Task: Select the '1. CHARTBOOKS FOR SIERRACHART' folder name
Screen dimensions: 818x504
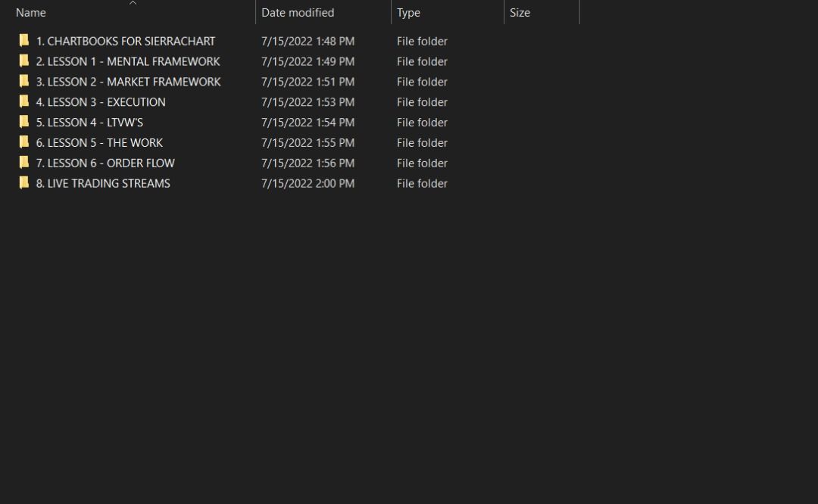Action: [126, 41]
